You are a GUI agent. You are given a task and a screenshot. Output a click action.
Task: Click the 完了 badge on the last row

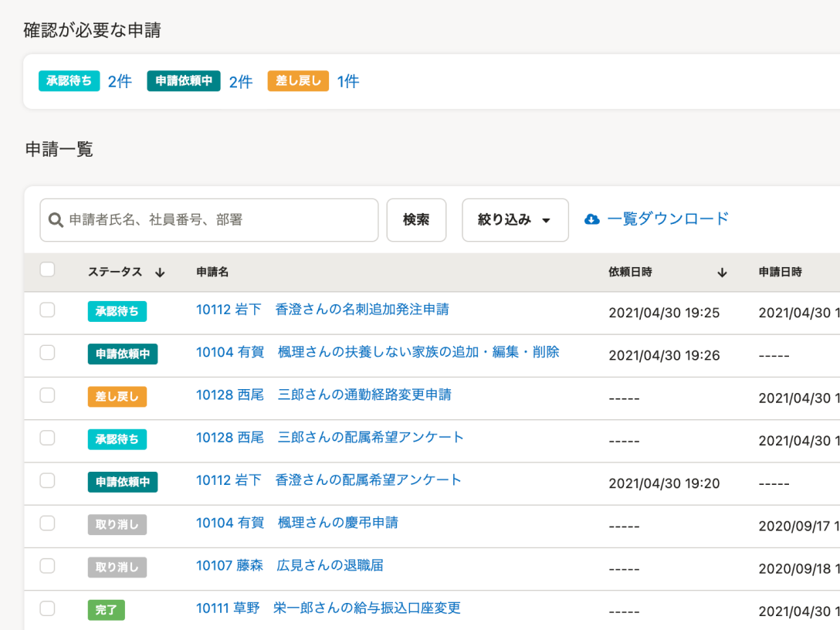click(x=106, y=609)
